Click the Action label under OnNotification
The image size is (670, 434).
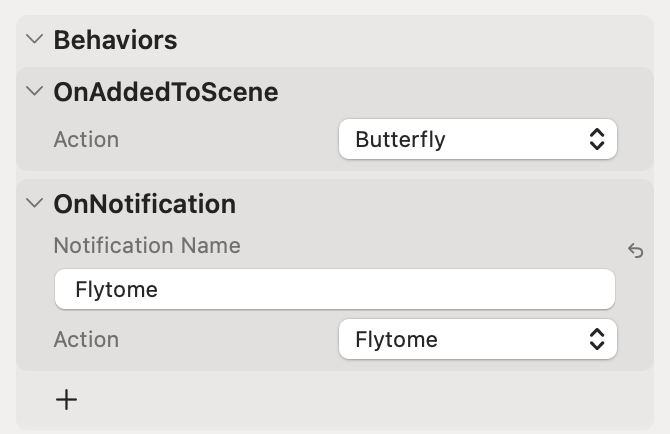point(86,340)
